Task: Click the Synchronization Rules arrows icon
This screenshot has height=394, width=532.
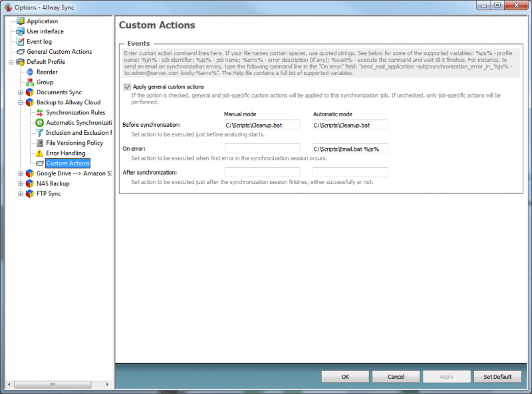Action: (40, 112)
